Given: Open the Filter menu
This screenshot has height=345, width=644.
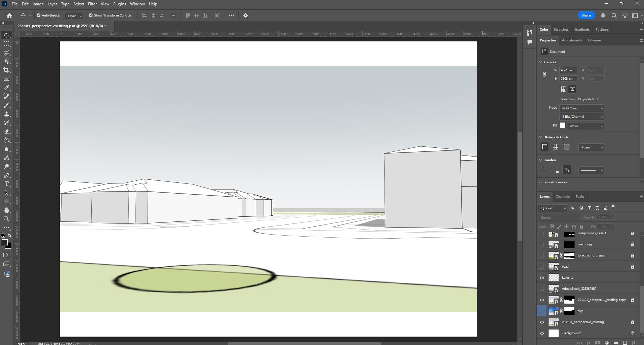Looking at the screenshot, I should [92, 4].
